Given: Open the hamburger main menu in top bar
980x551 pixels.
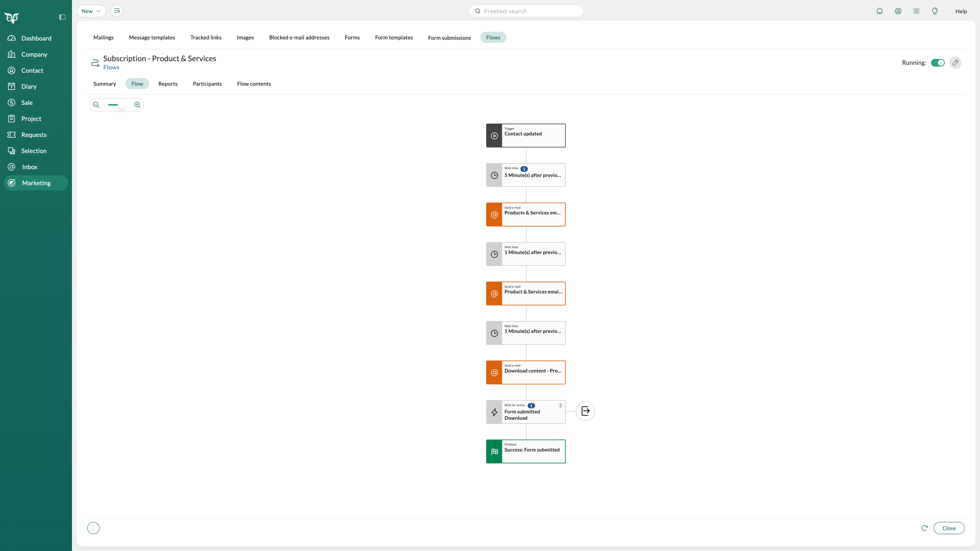Looking at the screenshot, I should (x=916, y=11).
